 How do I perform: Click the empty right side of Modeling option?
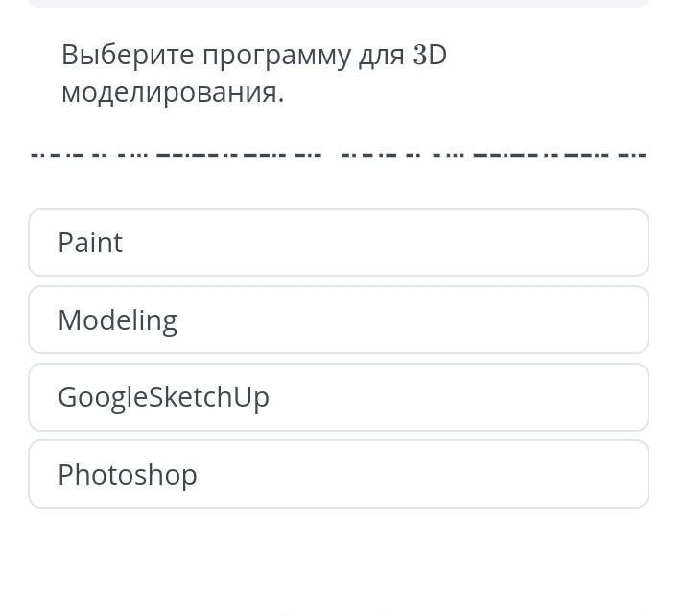pos(480,320)
